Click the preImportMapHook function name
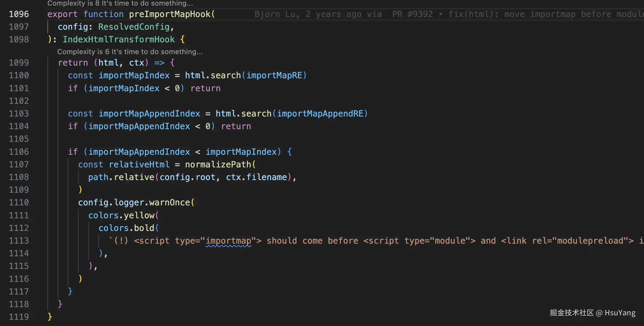Image resolution: width=644 pixels, height=326 pixels. tap(170, 14)
